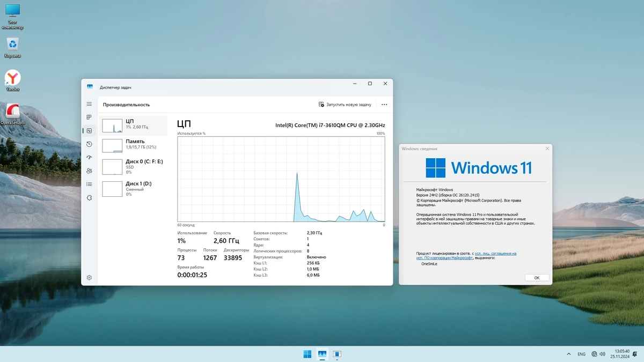This screenshot has width=644, height=362.
Task: Click Версия 24H2 build text in winver
Action: [x=448, y=195]
